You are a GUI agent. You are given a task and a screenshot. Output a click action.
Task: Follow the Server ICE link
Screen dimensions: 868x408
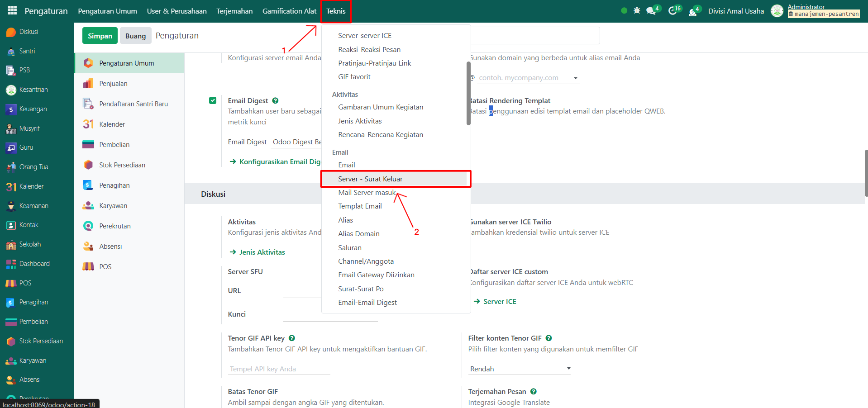(499, 302)
